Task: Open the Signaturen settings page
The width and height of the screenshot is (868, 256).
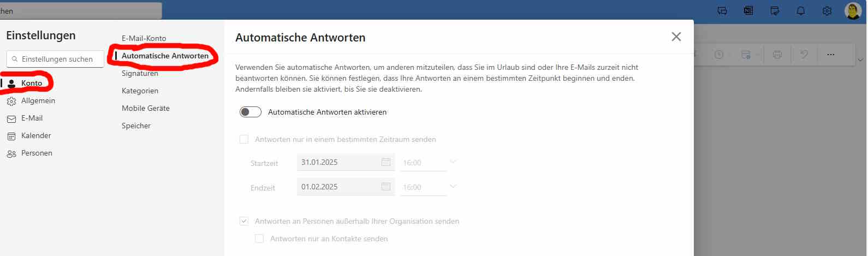Action: coord(140,73)
